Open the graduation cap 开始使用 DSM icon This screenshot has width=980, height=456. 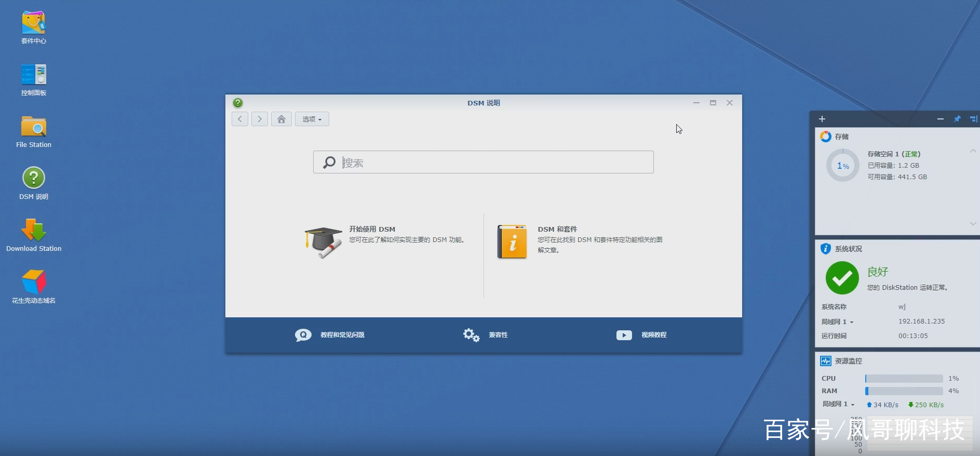click(x=323, y=242)
